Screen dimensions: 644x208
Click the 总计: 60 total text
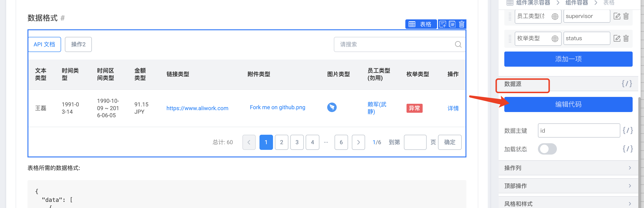223,142
